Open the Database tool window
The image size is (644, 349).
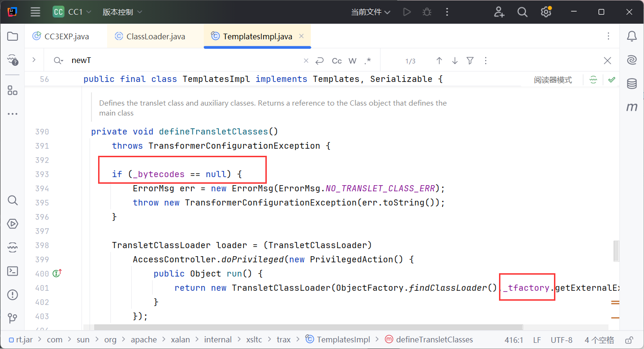[632, 84]
